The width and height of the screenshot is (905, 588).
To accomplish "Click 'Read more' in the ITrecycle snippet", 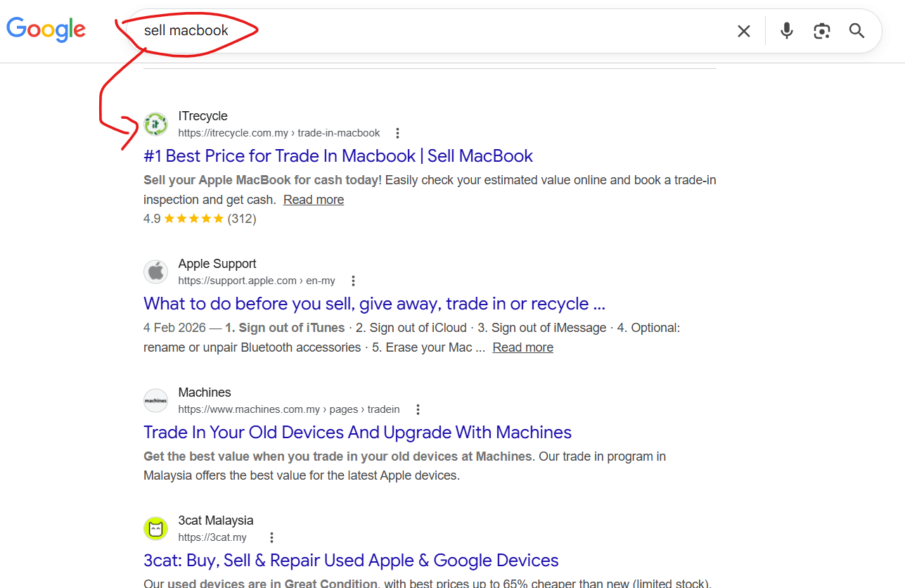I will coord(314,200).
